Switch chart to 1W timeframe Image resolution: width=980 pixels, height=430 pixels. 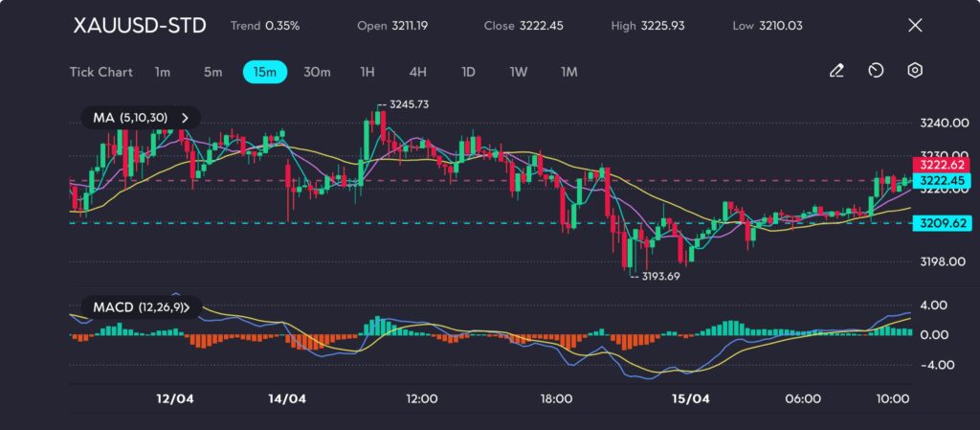[x=518, y=71]
